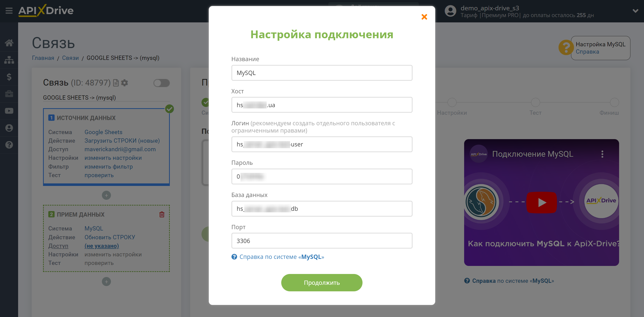Open the billing dollar sidebar icon
Viewport: 644px width, 317px height.
coord(9,77)
